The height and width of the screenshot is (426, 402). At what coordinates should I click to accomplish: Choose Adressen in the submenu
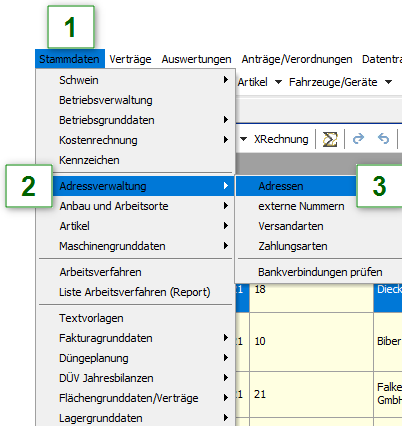coord(297,186)
